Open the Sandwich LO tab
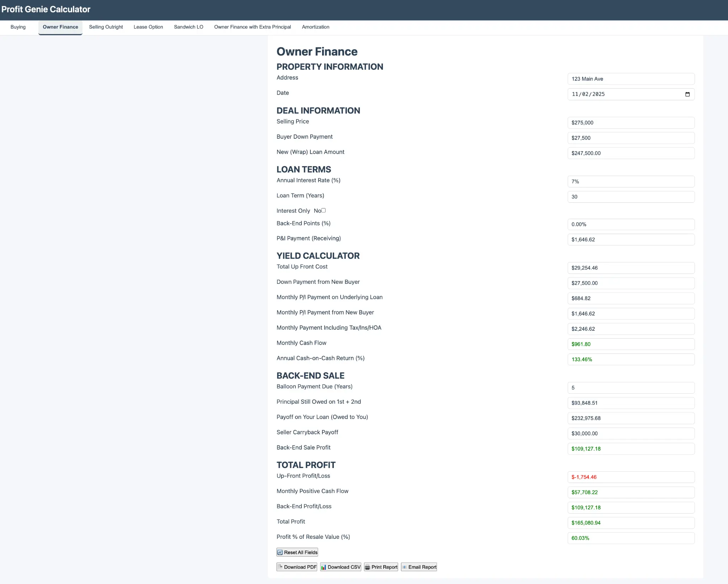The image size is (728, 584). point(188,27)
